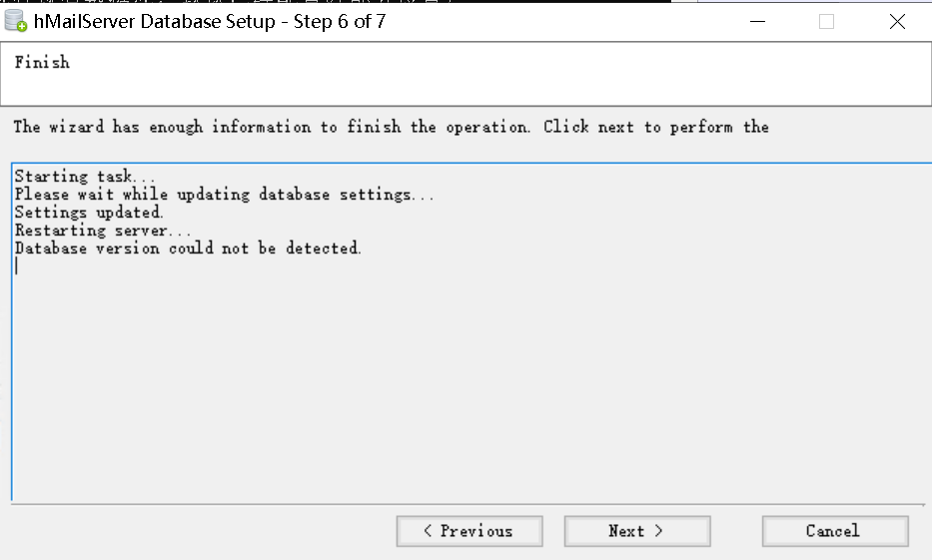Close the hMailServer Database Setup dialog
Image resolution: width=932 pixels, height=560 pixels.
[897, 22]
